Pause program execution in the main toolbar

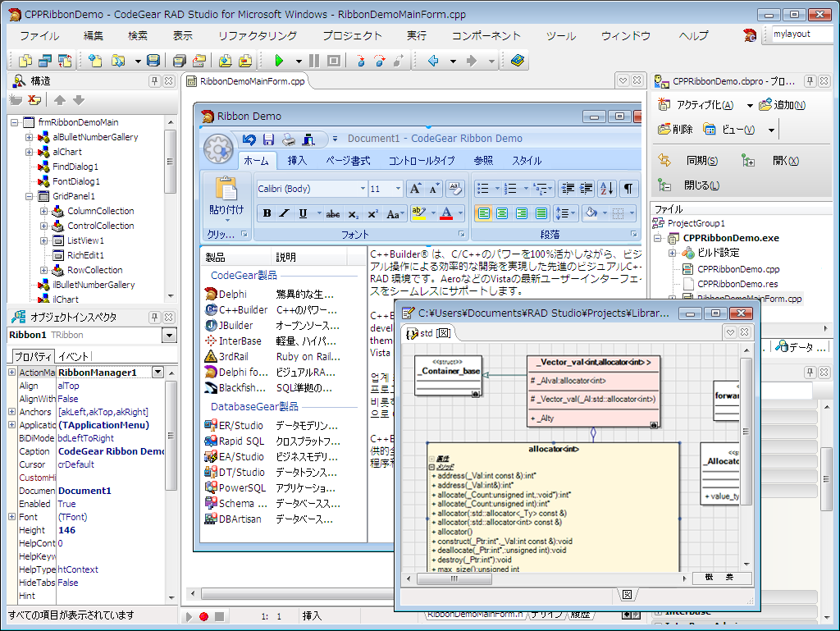(x=314, y=61)
